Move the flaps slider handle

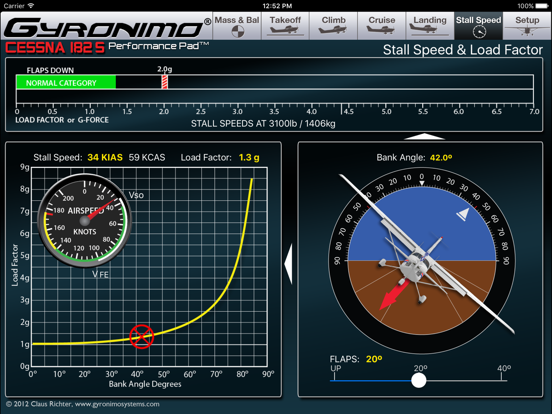[419, 381]
